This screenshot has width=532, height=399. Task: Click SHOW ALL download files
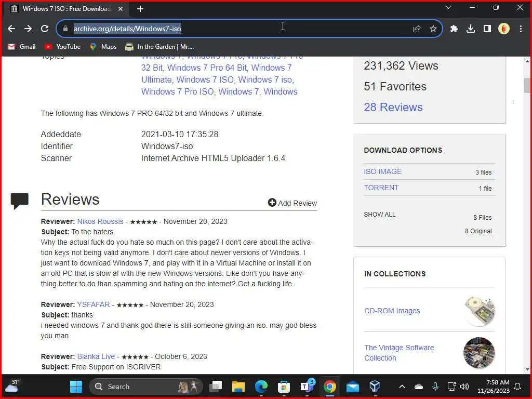(380, 215)
